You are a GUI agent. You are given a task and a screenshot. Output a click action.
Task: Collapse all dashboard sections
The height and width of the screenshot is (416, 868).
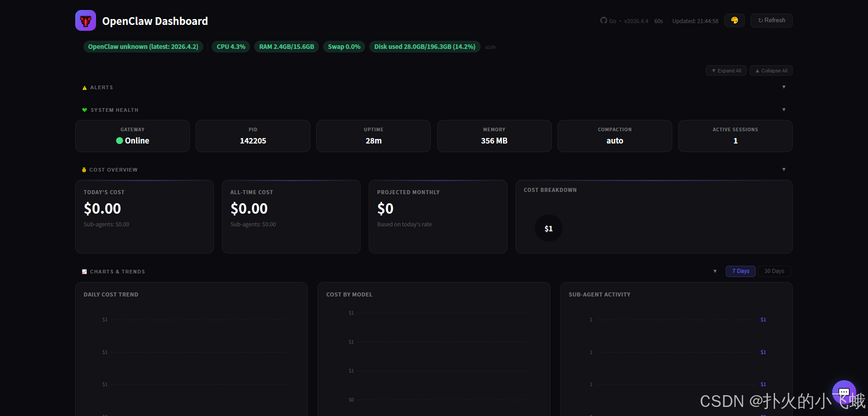(x=771, y=71)
